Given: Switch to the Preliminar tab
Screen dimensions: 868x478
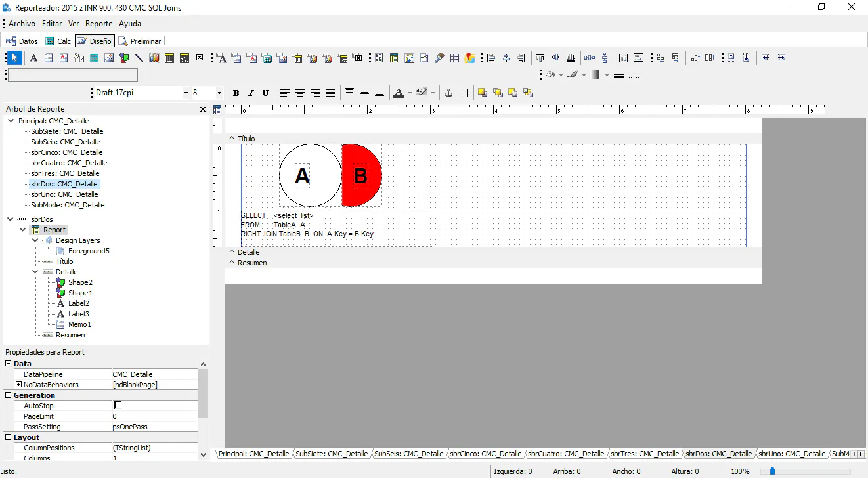Looking at the screenshot, I should (140, 41).
